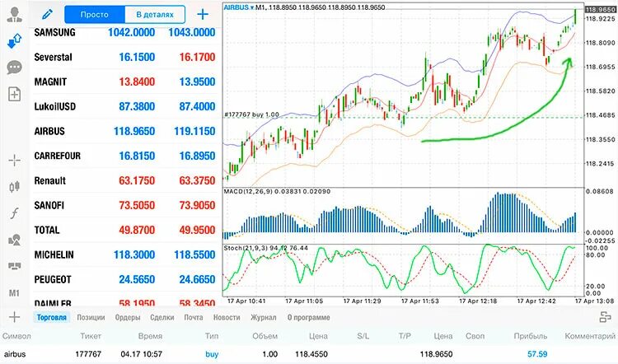Open the candlestick chart type icon

coord(15,187)
